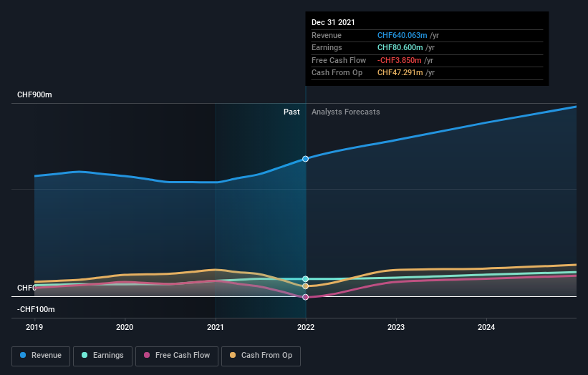Image resolution: width=588 pixels, height=375 pixels.
Task: Click the Past section label
Action: coord(291,112)
